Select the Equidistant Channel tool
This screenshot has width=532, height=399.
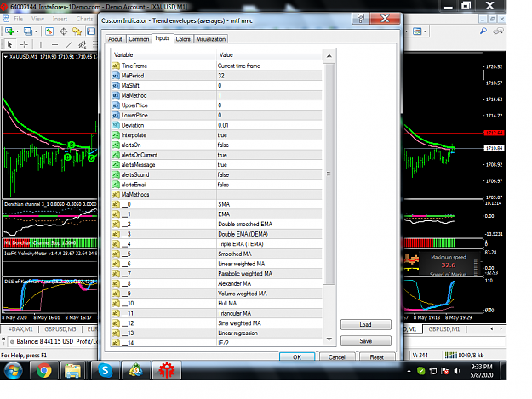83,44
